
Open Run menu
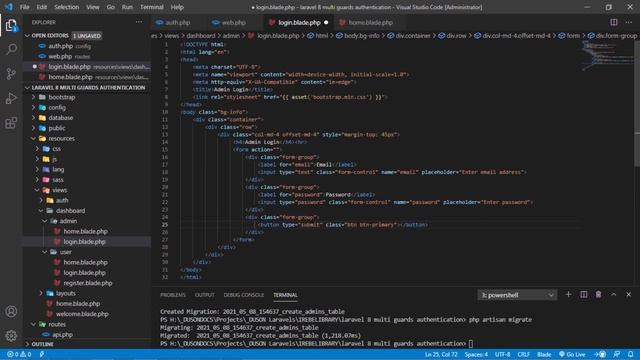pyautogui.click(x=127, y=7)
